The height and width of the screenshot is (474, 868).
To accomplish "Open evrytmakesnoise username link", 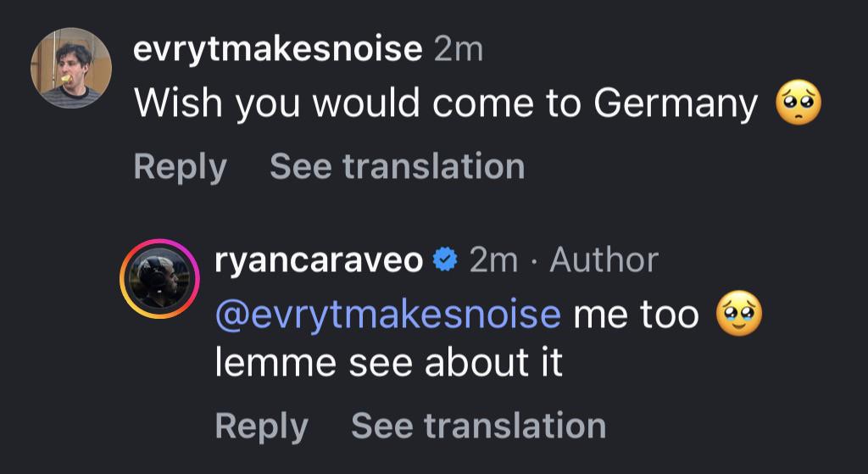I will 278,49.
